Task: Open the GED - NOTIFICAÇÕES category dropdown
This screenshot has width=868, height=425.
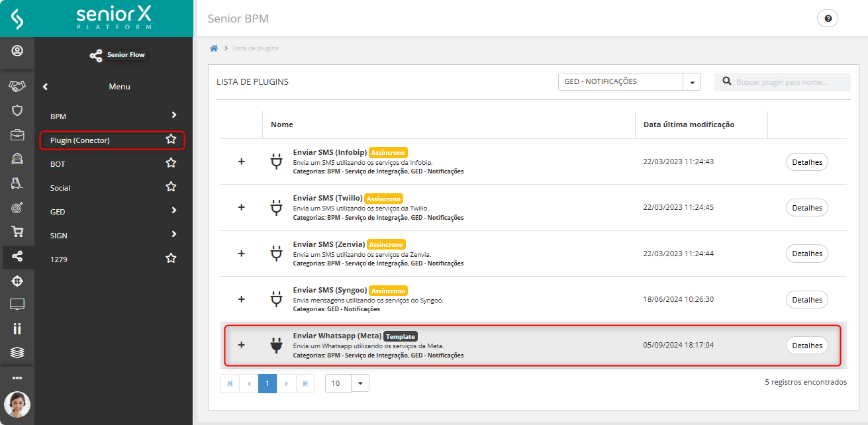Action: point(692,82)
